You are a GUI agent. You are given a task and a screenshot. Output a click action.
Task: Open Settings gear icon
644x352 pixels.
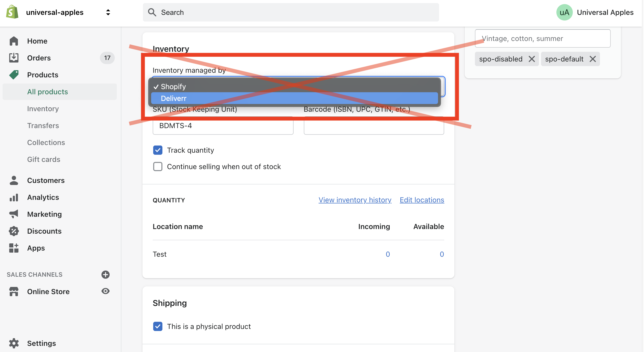(x=14, y=343)
